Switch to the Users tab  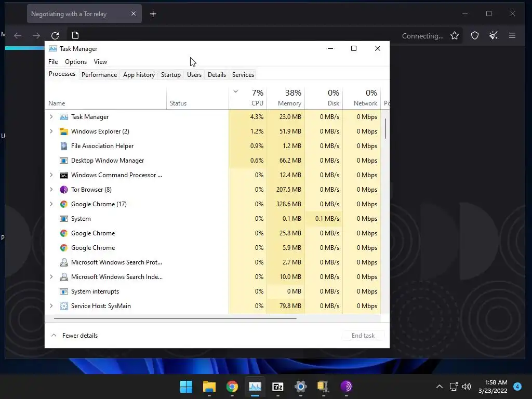[194, 75]
